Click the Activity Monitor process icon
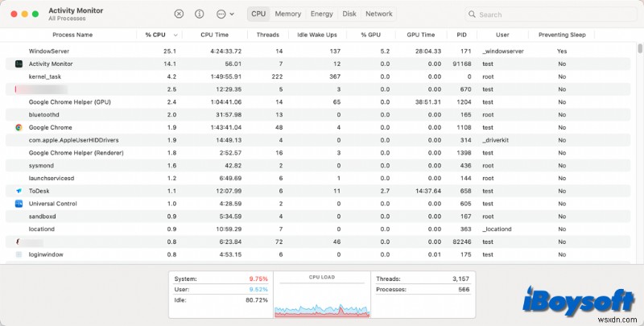644x326 pixels. [x=19, y=64]
